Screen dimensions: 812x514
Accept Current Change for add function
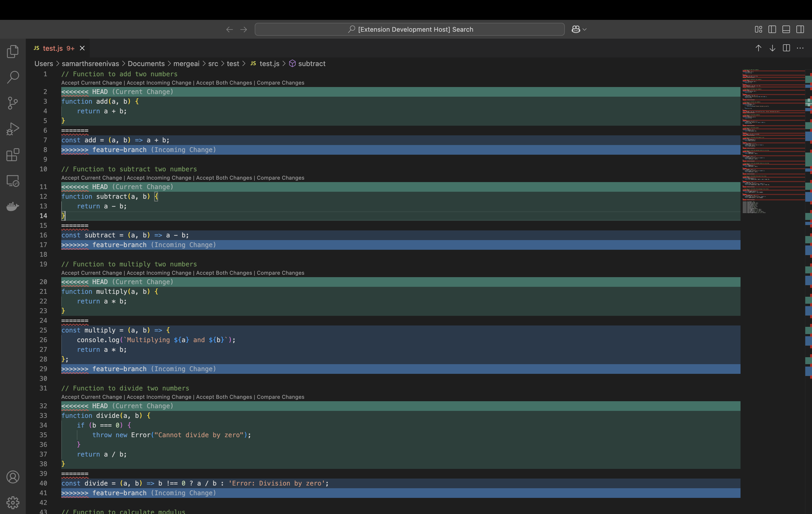coord(91,83)
